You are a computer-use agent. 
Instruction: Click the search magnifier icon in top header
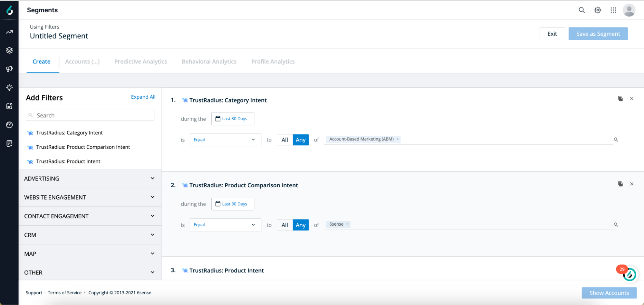point(582,10)
